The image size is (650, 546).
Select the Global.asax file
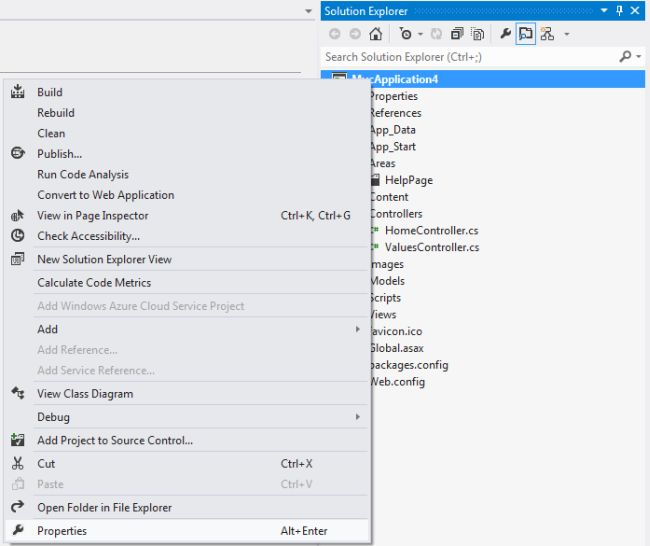click(x=397, y=348)
